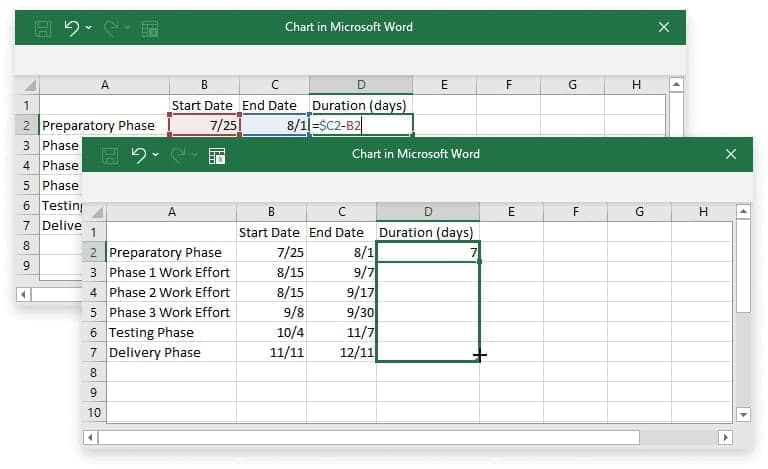Viewport: 768px width, 469px height.
Task: Click the Select All corner in the back sheet
Action: click(x=29, y=85)
